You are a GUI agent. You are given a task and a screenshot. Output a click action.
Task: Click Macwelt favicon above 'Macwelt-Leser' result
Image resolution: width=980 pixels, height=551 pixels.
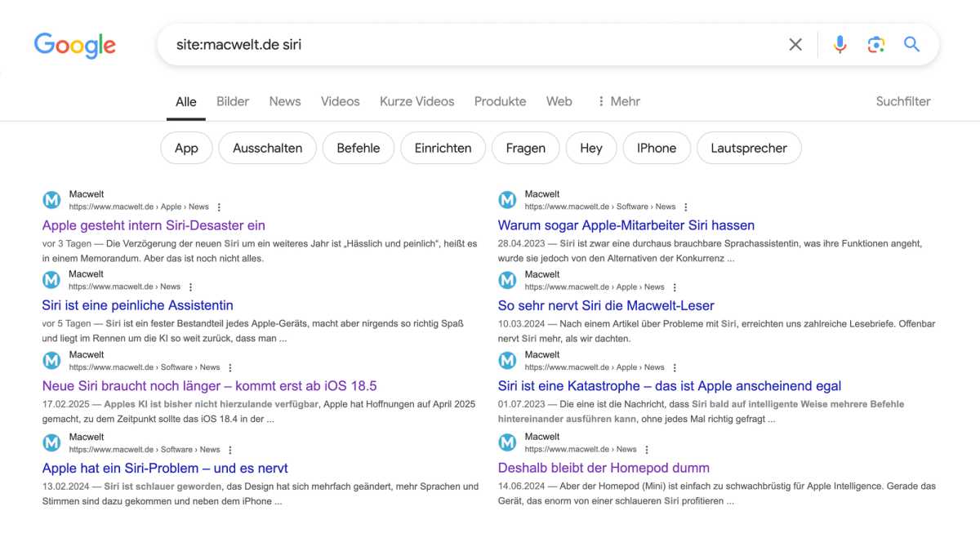(x=507, y=280)
